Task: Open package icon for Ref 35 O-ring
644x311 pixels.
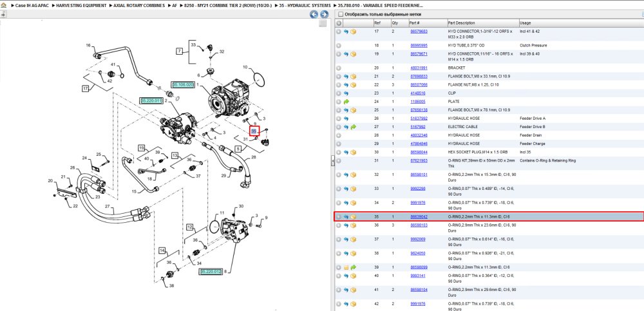Action: (353, 216)
